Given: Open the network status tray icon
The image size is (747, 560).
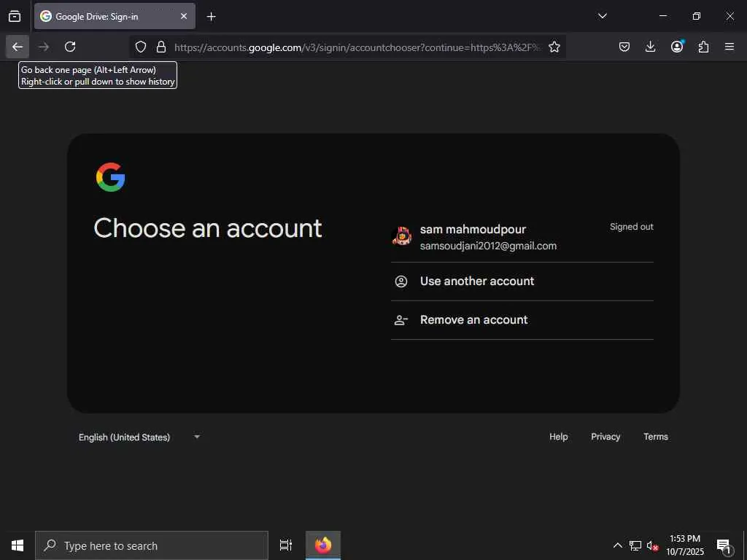Looking at the screenshot, I should pyautogui.click(x=635, y=545).
